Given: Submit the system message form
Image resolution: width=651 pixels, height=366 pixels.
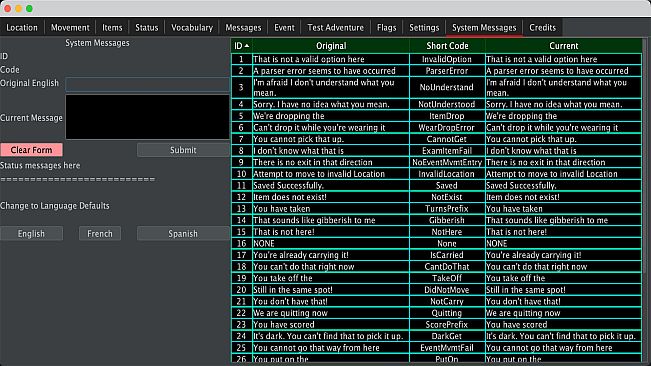Looking at the screenshot, I should tap(183, 150).
